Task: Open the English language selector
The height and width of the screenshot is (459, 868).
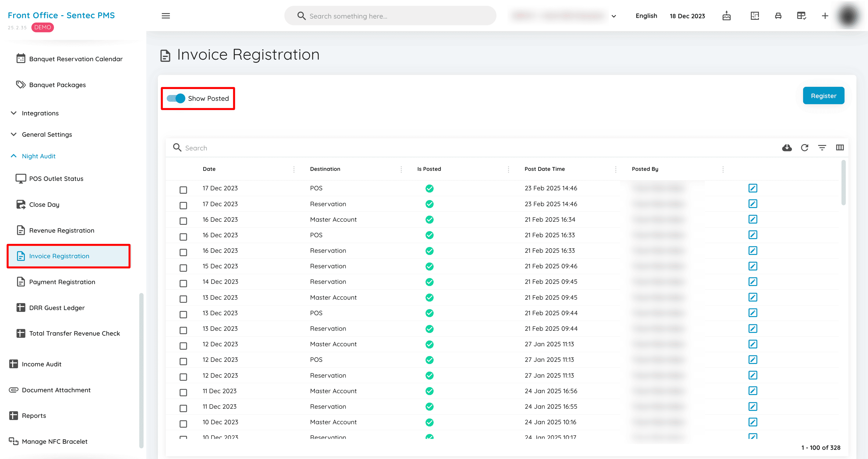Action: pyautogui.click(x=646, y=16)
